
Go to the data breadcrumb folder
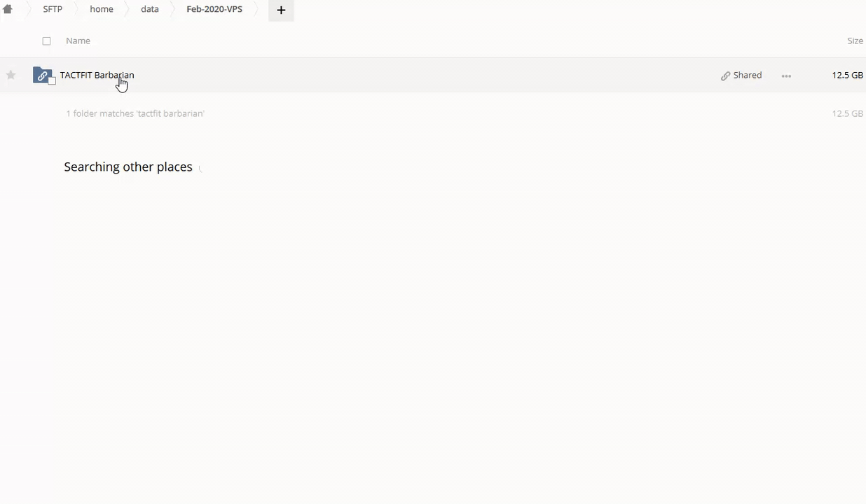pos(150,9)
